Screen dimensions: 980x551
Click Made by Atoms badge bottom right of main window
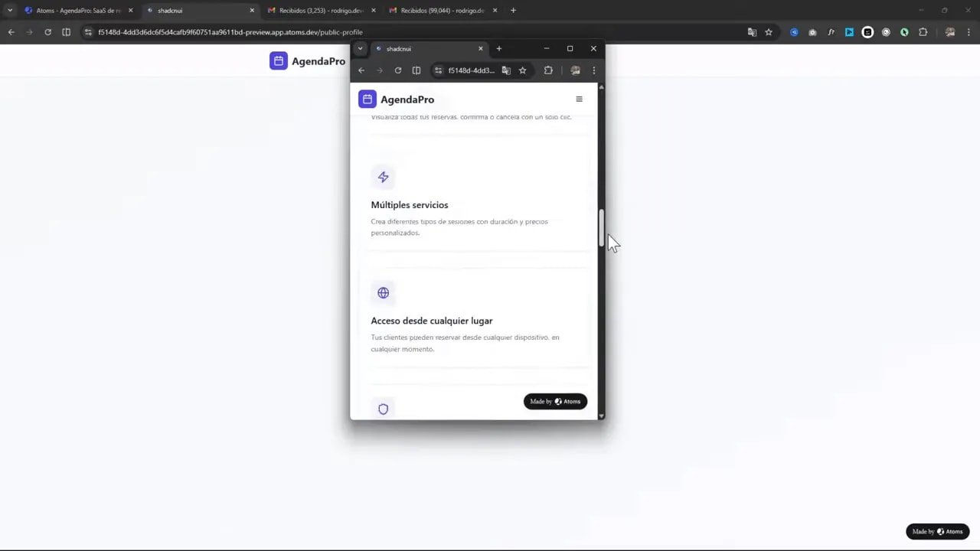tap(938, 531)
